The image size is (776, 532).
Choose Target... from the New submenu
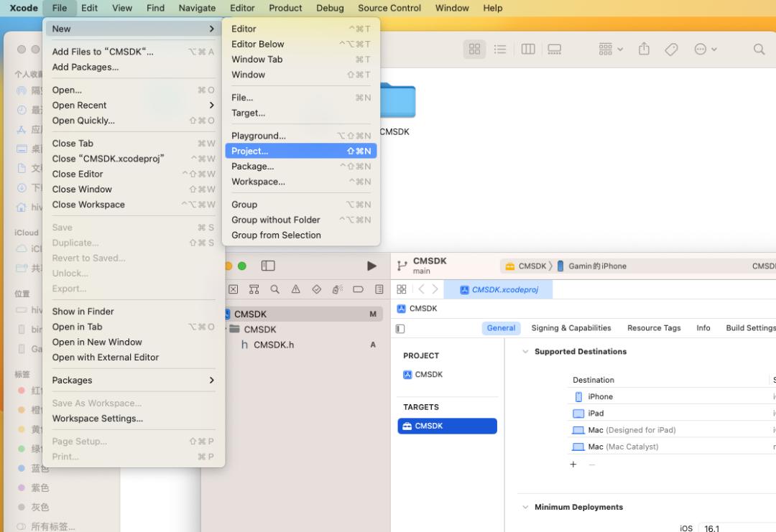(301, 113)
